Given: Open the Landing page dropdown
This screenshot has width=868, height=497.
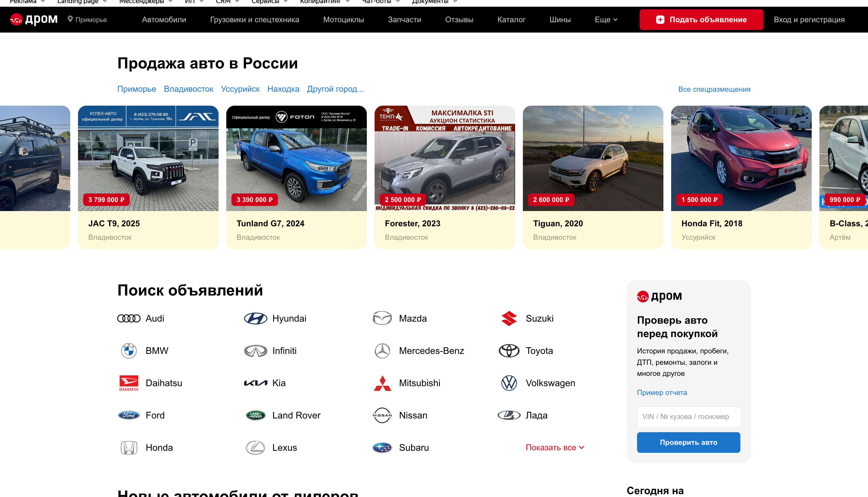Looking at the screenshot, I should (82, 2).
